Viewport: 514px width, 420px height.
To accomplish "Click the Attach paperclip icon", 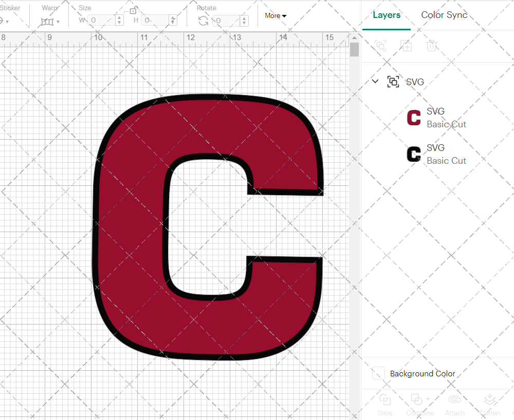I will pyautogui.click(x=454, y=400).
